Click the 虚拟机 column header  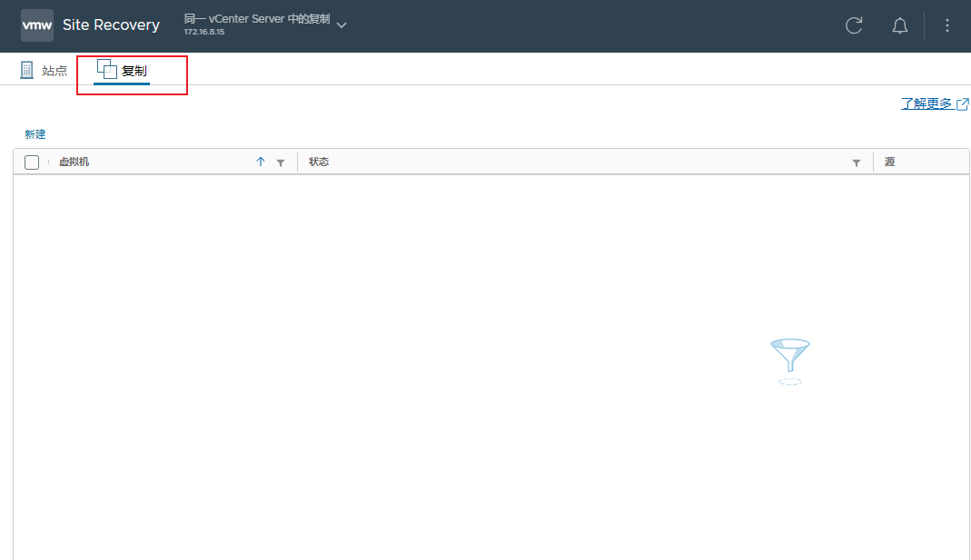(x=74, y=162)
